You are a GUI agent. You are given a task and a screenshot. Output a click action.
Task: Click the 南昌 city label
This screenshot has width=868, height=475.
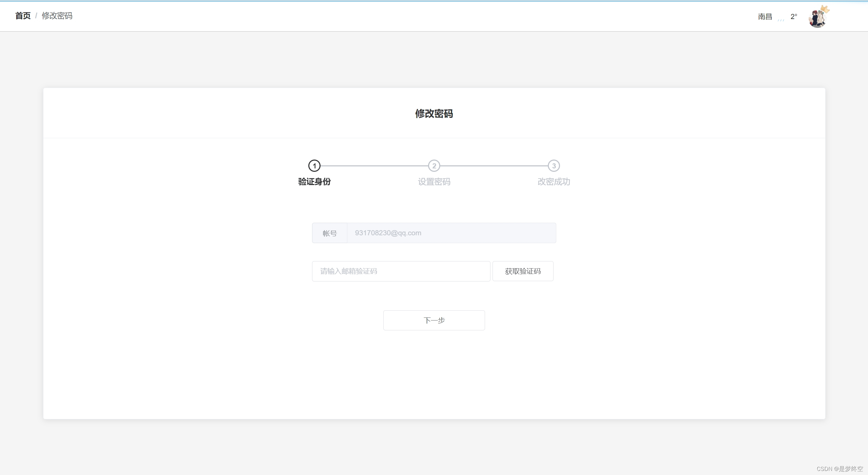click(x=765, y=17)
